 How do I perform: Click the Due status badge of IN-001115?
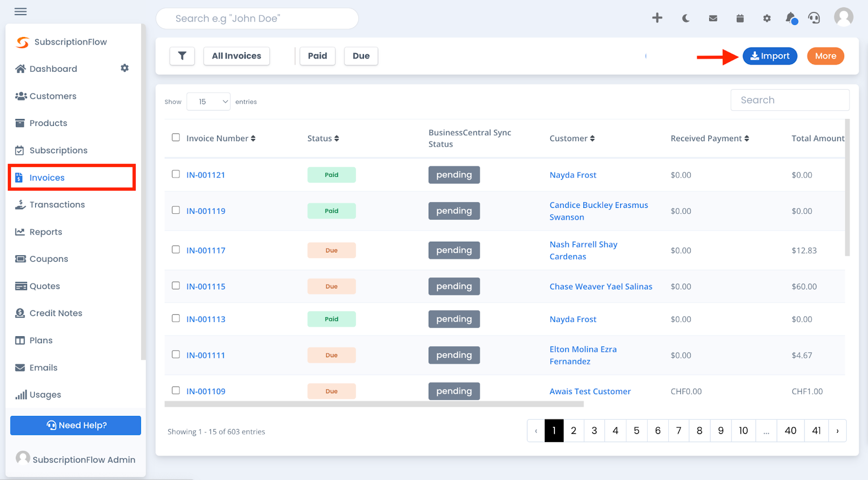pos(331,286)
